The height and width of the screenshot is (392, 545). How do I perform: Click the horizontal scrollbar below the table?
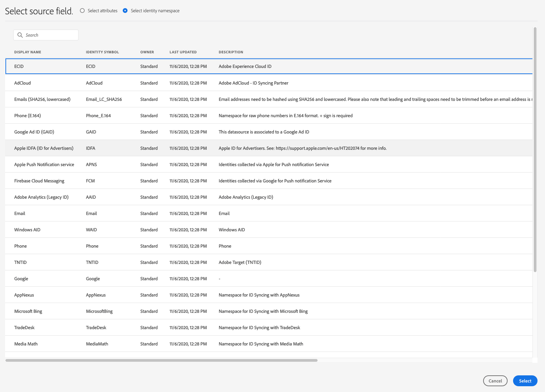coord(161,360)
